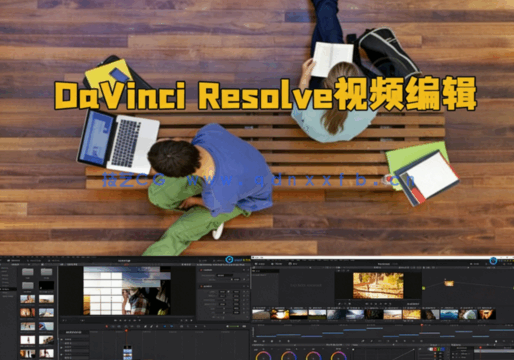Screen dimensions: 514x360
Task: Open the 3D stereoscopic palette in the Color page window
Action: point(421,341)
